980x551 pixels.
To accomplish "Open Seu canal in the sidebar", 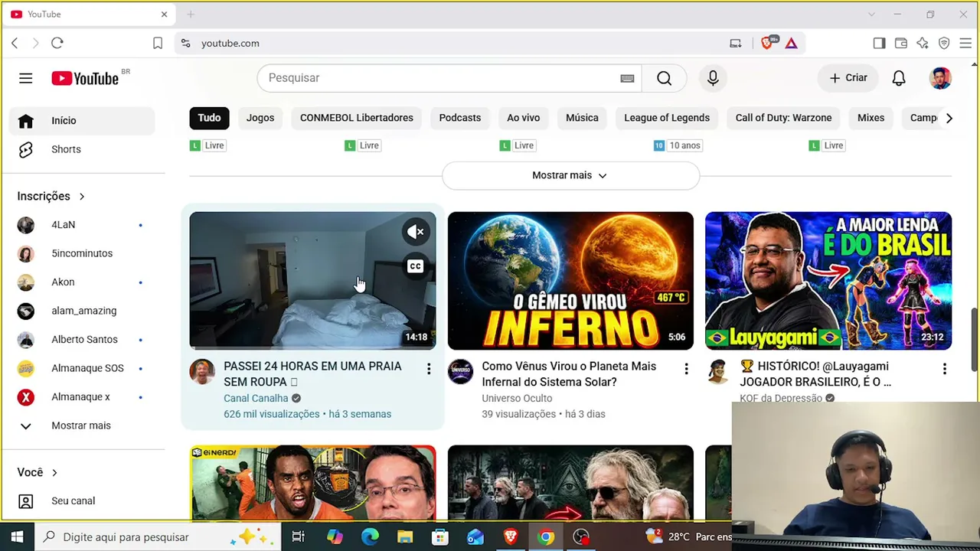I will (83, 501).
